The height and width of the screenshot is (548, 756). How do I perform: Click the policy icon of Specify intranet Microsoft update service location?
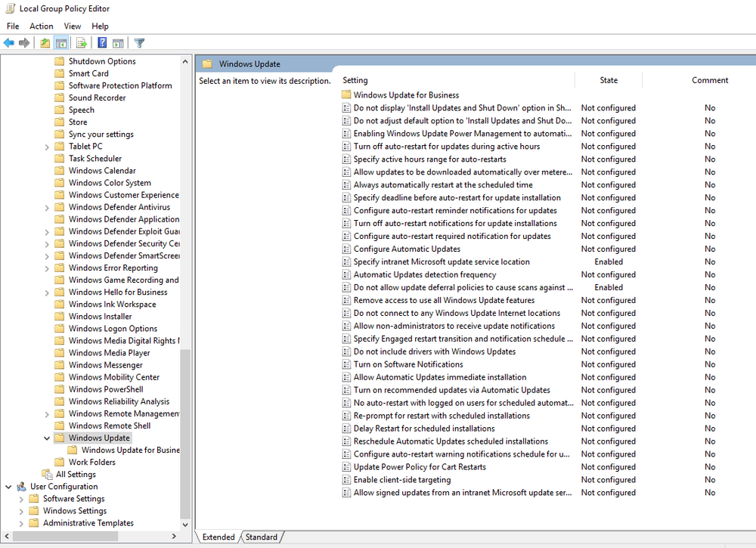click(346, 262)
